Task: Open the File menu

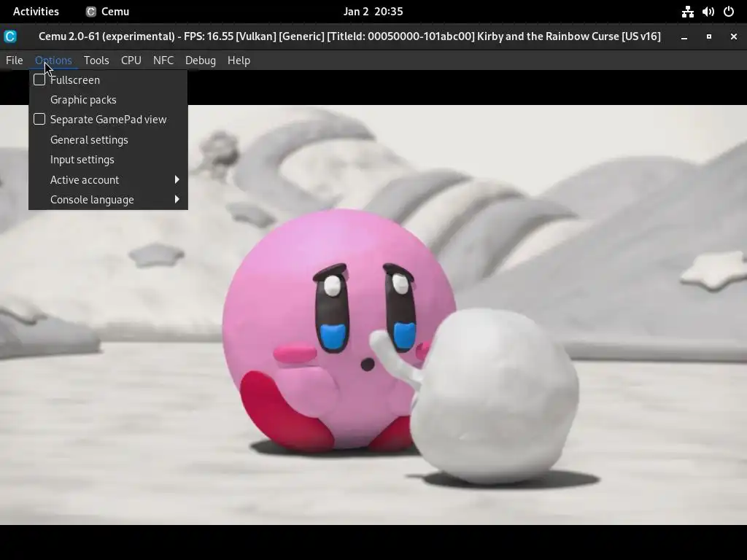Action: click(15, 61)
